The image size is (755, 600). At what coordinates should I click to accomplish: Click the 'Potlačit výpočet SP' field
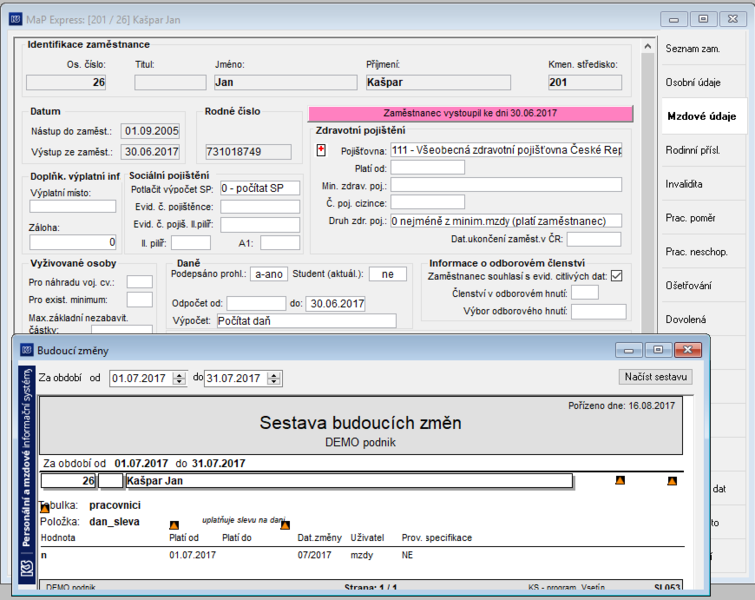[x=260, y=188]
